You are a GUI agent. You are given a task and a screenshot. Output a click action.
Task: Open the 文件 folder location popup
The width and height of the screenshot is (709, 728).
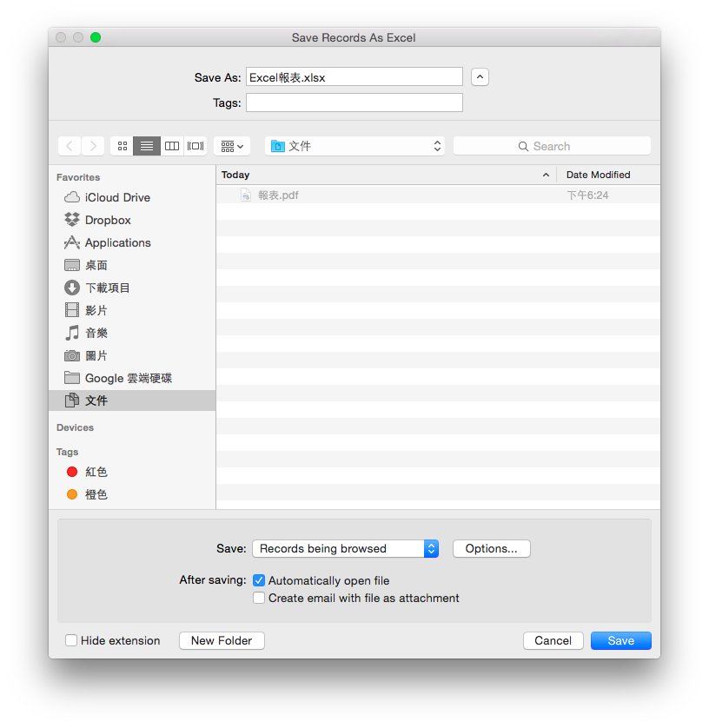[x=354, y=146]
